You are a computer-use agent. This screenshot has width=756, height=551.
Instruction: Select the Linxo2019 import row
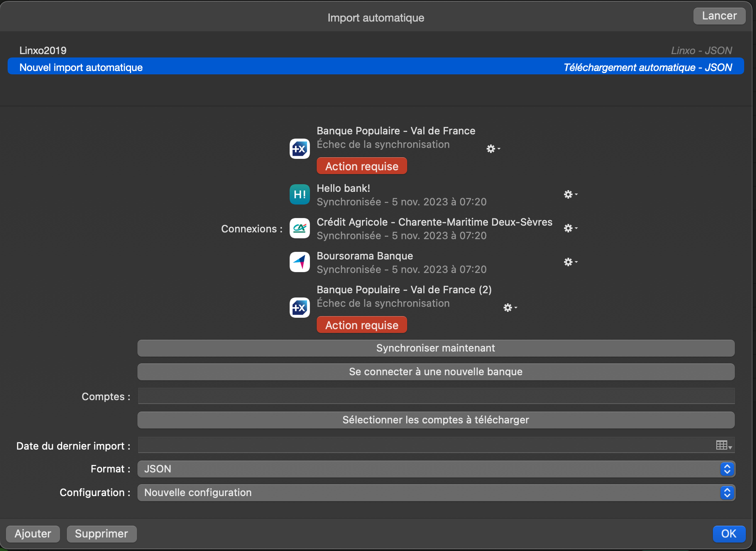pyautogui.click(x=375, y=50)
